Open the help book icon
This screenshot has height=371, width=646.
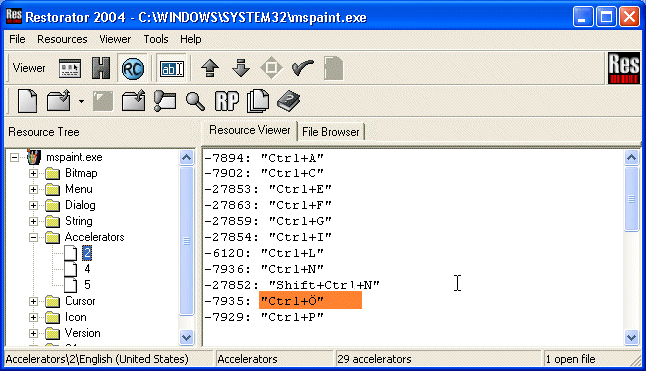click(288, 101)
